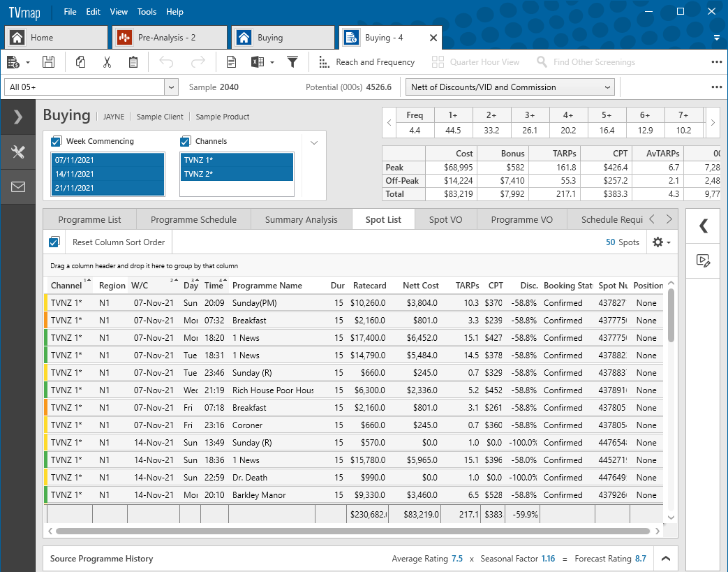Viewport: 728px width, 572px height.
Task: Open the video edit side panel icon
Action: [704, 261]
